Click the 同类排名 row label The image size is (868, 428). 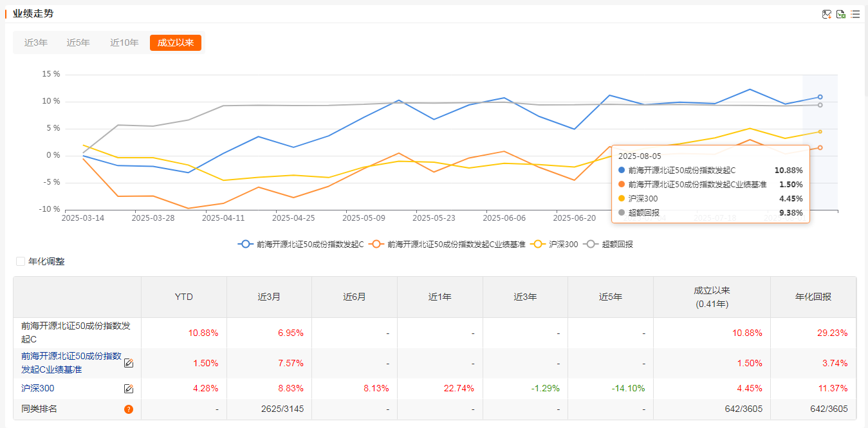pyautogui.click(x=39, y=409)
